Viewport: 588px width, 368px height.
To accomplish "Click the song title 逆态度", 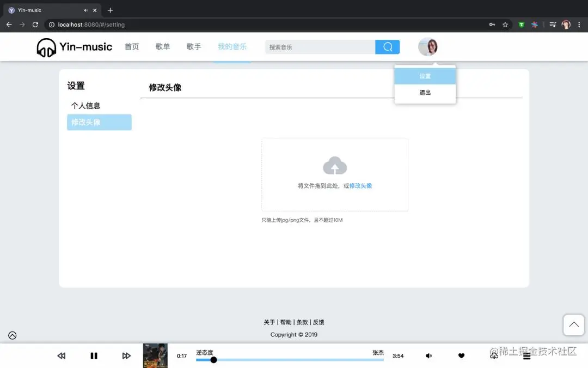I will (204, 353).
